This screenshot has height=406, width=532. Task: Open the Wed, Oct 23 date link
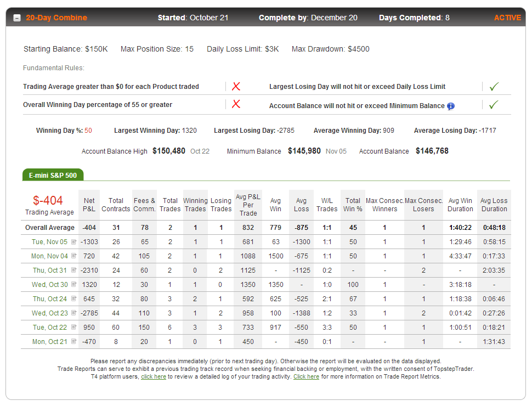(x=49, y=313)
